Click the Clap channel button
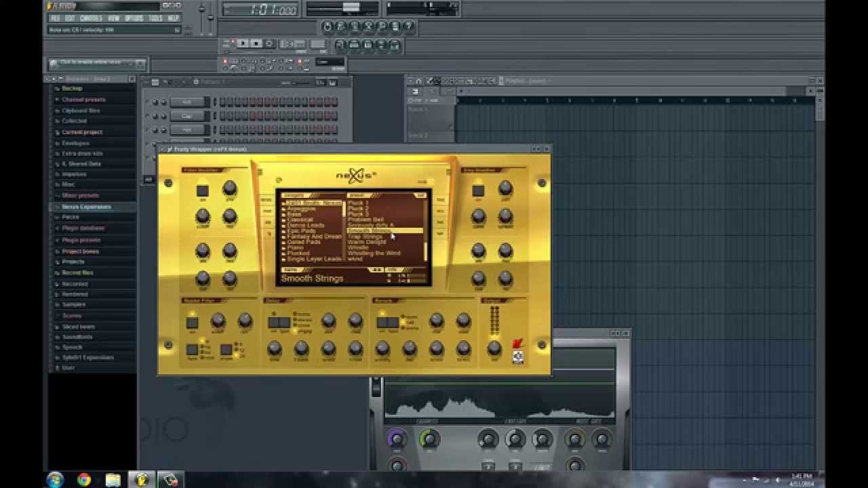Screen dimensions: 868x488 (187, 116)
